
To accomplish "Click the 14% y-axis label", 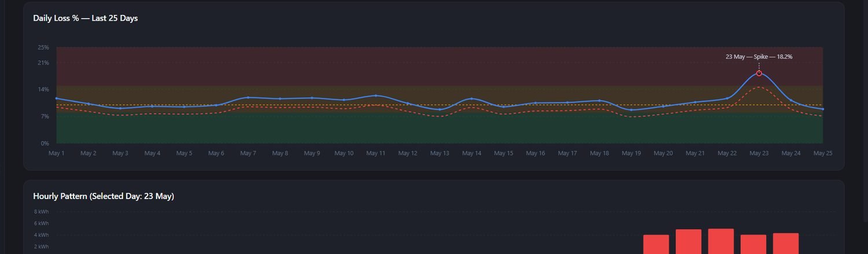I will [x=43, y=89].
